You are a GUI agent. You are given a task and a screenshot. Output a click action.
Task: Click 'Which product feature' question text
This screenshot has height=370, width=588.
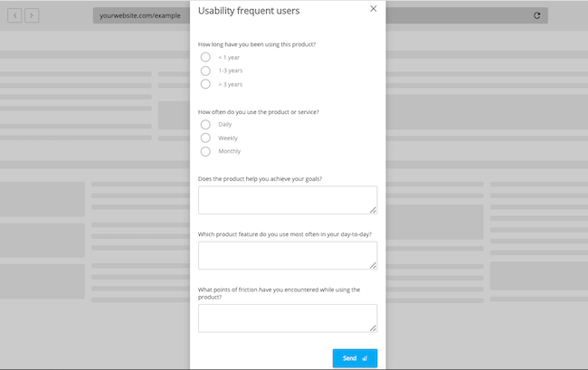coord(285,234)
